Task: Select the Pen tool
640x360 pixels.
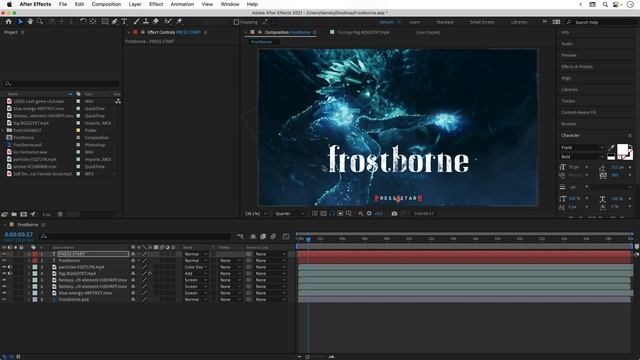Action: click(115, 21)
